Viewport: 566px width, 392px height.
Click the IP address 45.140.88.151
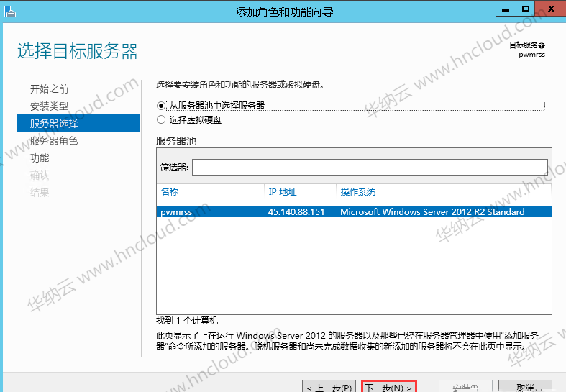[296, 212]
